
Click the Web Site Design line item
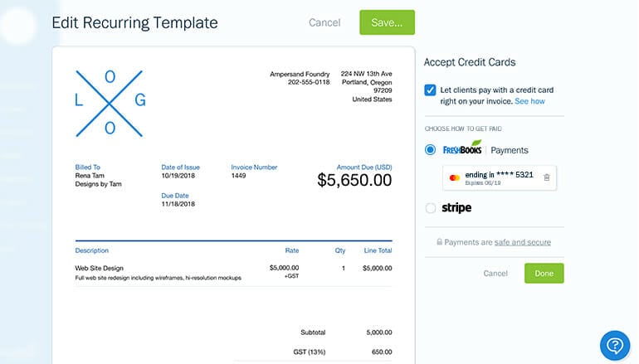233,273
